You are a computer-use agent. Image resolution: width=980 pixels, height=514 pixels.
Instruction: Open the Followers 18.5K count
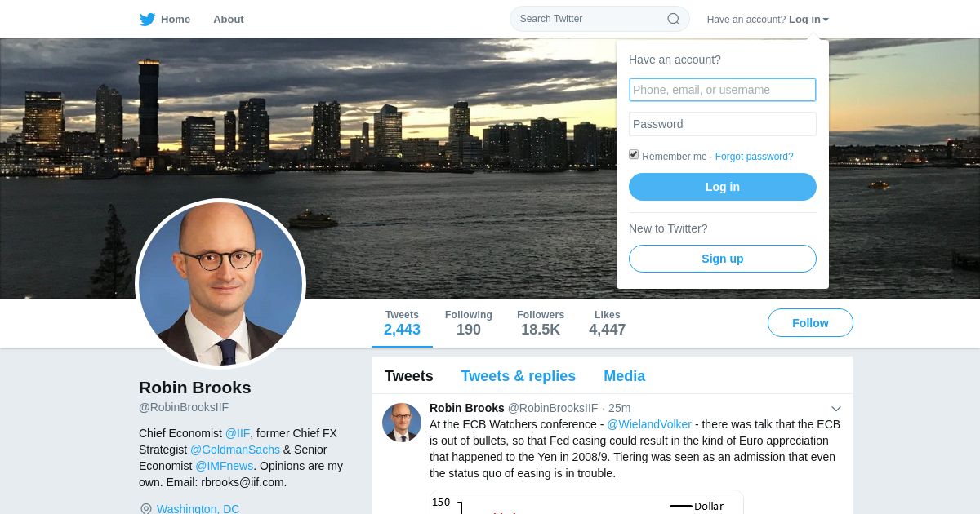point(541,323)
